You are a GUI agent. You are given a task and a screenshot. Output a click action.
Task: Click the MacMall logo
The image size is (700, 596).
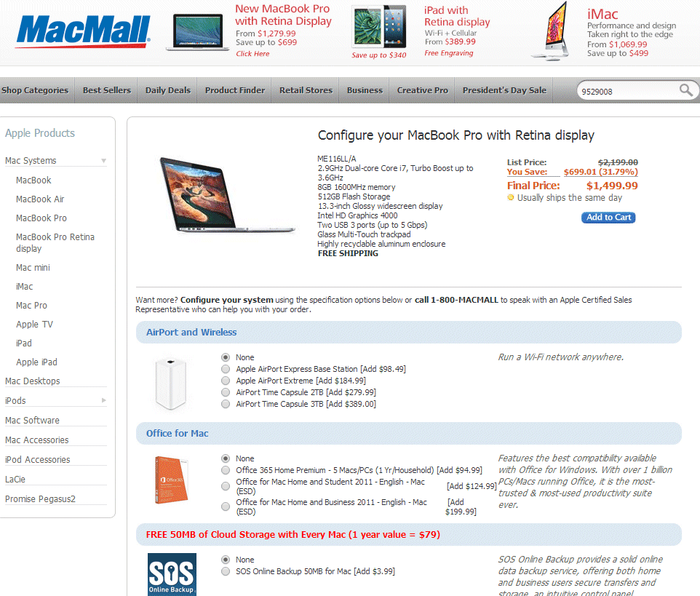83,31
